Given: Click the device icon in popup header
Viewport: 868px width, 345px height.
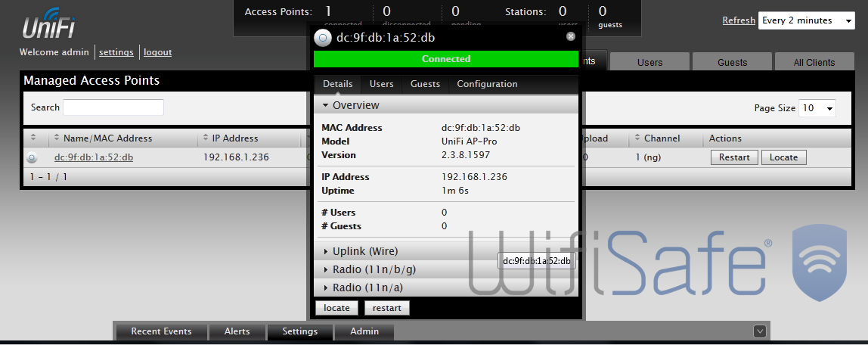Looking at the screenshot, I should [x=323, y=37].
